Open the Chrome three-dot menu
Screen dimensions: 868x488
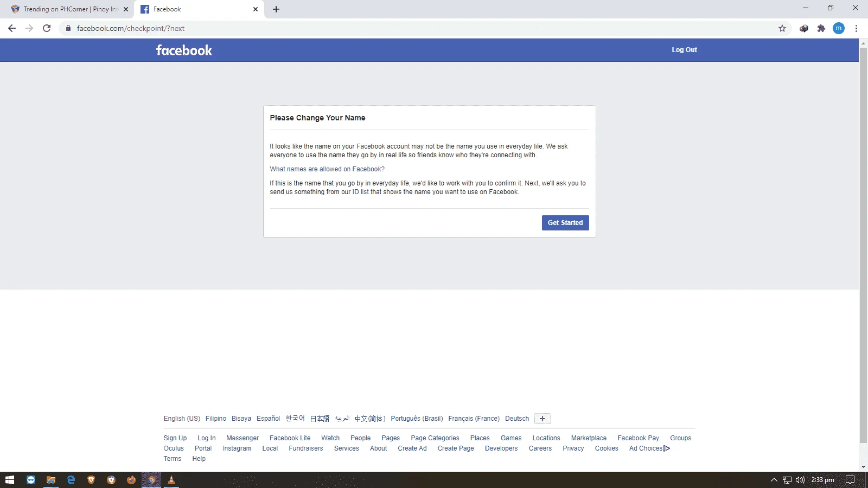point(856,28)
